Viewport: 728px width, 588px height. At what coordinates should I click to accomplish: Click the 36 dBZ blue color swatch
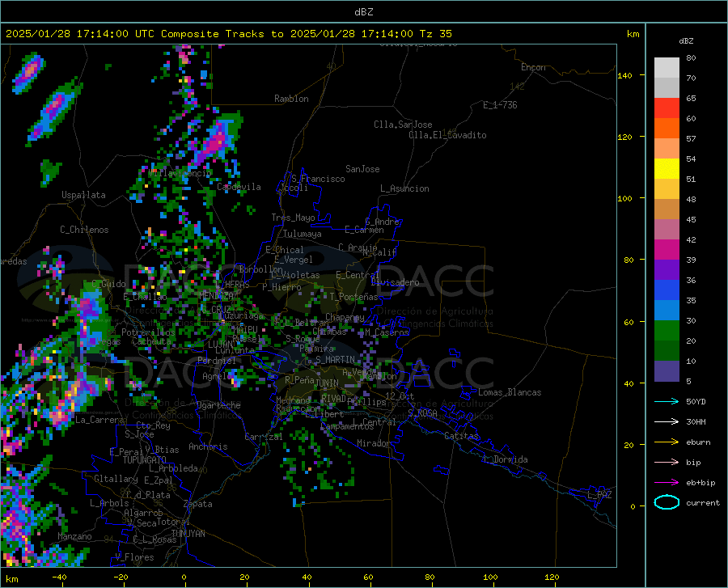click(667, 290)
